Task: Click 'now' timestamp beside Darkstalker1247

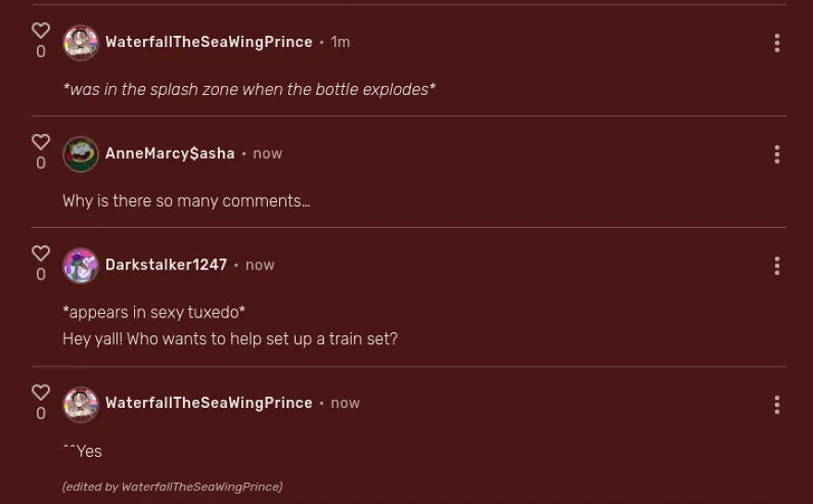Action: pyautogui.click(x=260, y=265)
